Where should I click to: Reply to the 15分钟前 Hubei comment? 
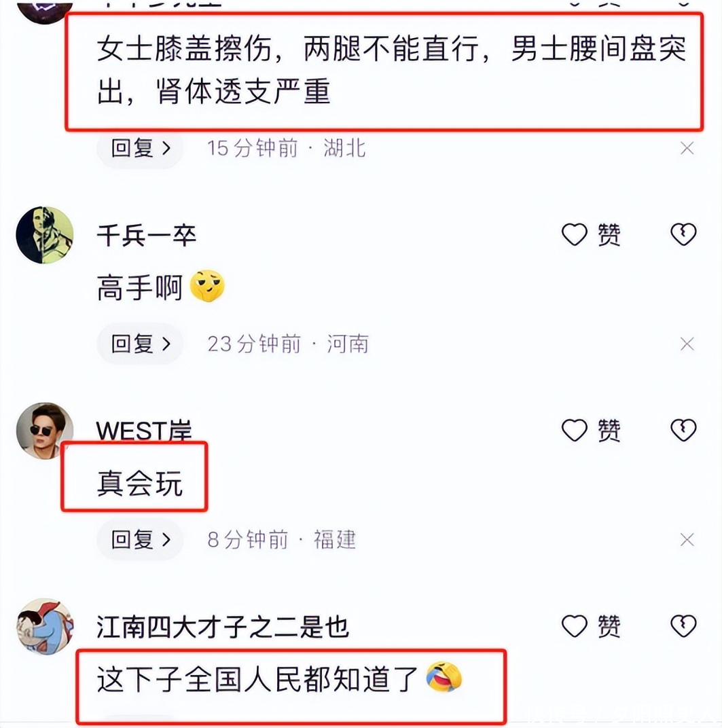point(140,148)
